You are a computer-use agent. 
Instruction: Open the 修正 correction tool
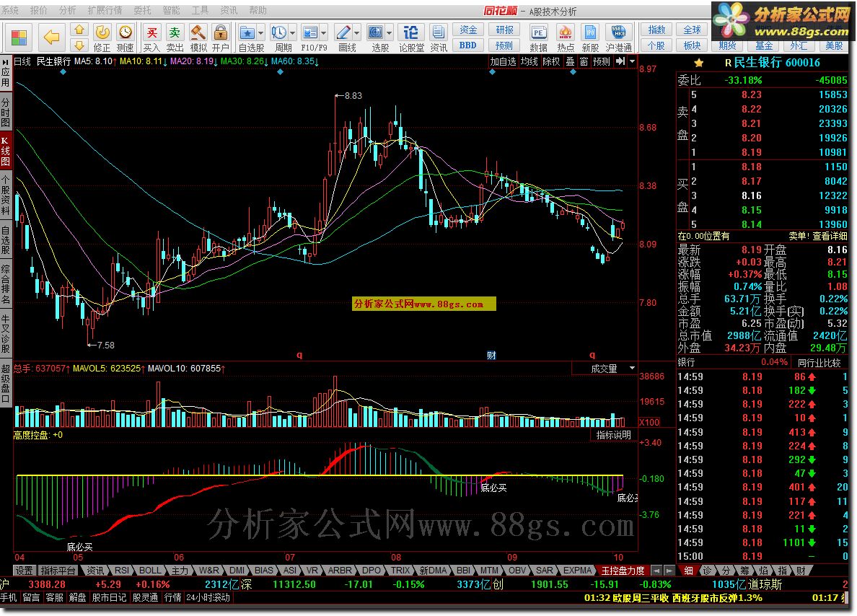(102, 38)
